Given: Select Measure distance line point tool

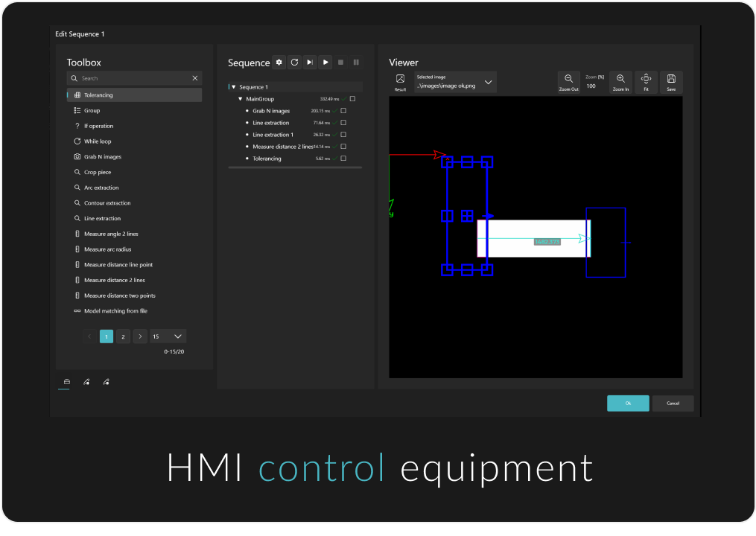Looking at the screenshot, I should (x=135, y=264).
